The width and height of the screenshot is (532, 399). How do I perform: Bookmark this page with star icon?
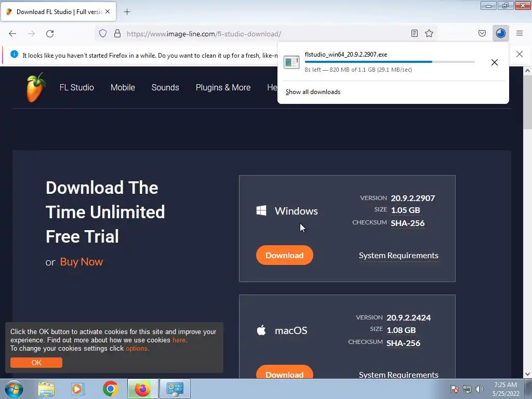pyautogui.click(x=429, y=33)
